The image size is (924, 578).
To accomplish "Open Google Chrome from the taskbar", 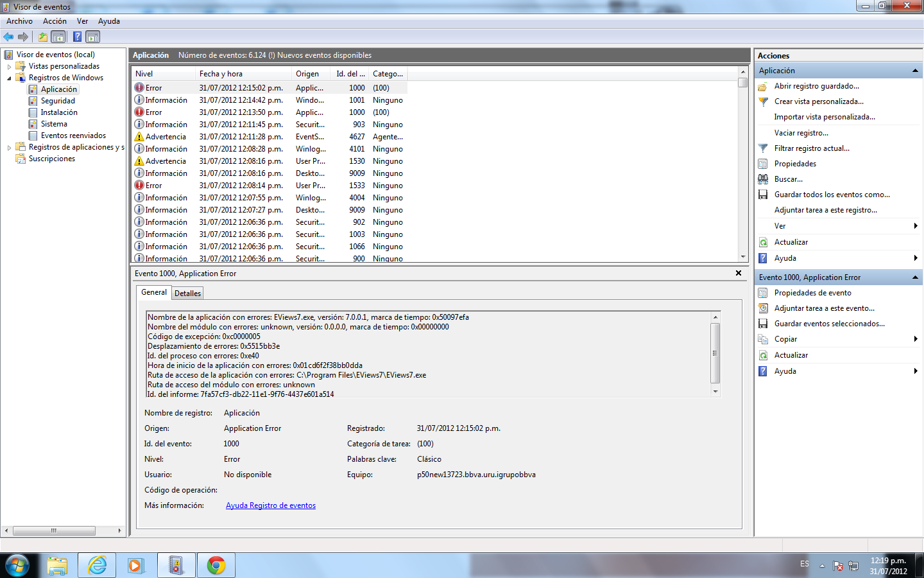I will click(x=216, y=565).
